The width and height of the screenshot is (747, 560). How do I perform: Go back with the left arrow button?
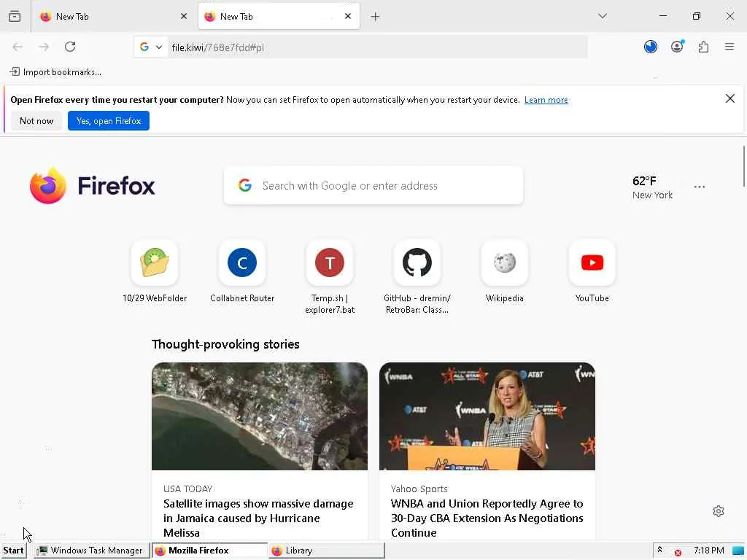tap(18, 47)
